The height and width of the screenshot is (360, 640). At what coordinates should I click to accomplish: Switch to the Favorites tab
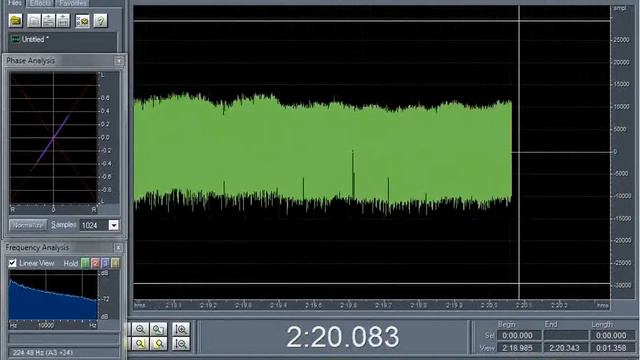pos(73,3)
